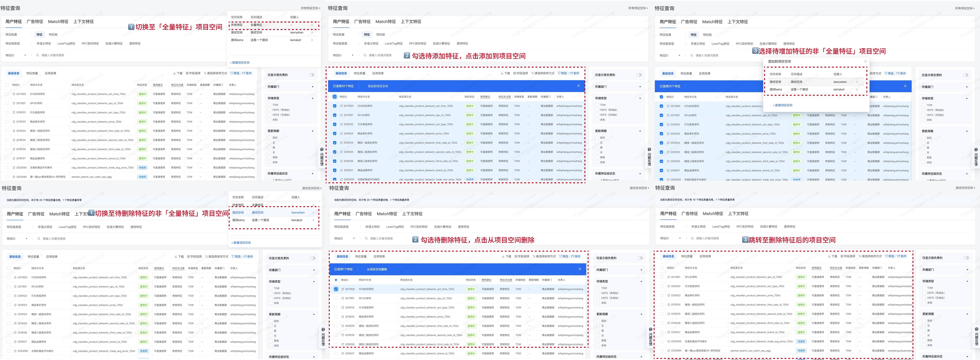Viewport: 980px width, 360px height.
Task: Uncheck row 2217820 below the 从项目空间删除 bar
Action: coord(336,289)
